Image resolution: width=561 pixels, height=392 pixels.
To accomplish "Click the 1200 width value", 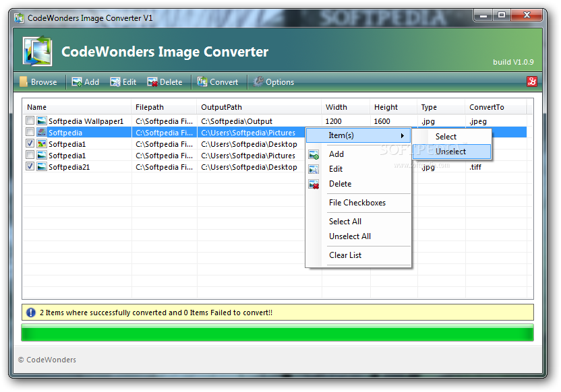I will click(x=334, y=121).
